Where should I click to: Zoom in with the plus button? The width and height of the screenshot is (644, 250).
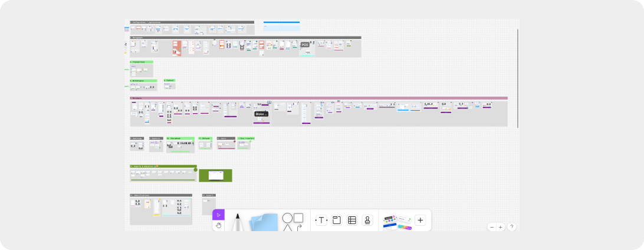click(x=501, y=227)
